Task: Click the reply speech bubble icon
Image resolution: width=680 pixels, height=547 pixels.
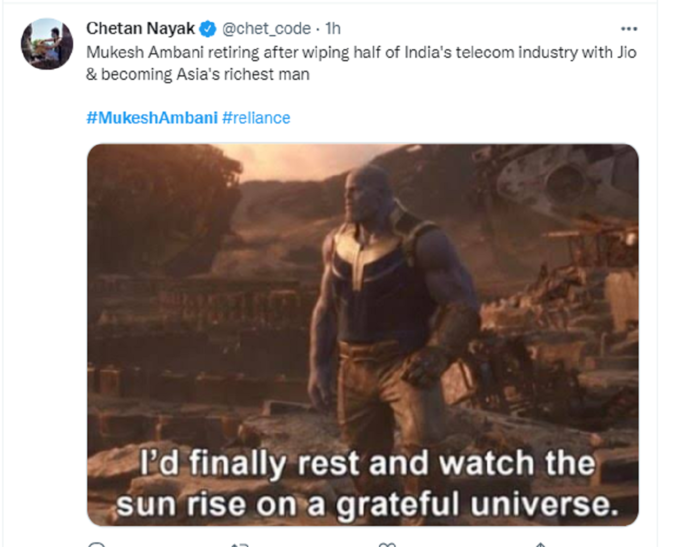Action: click(96, 544)
